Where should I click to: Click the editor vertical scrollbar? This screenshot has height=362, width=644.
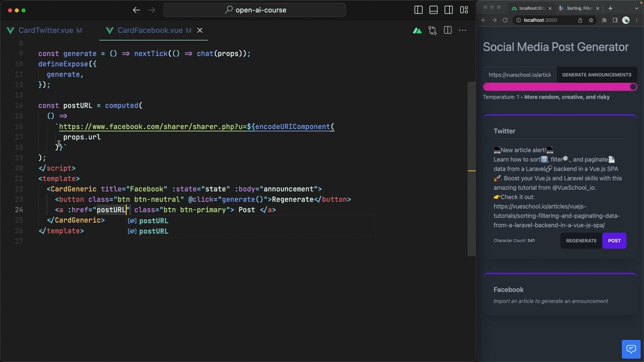point(471,168)
